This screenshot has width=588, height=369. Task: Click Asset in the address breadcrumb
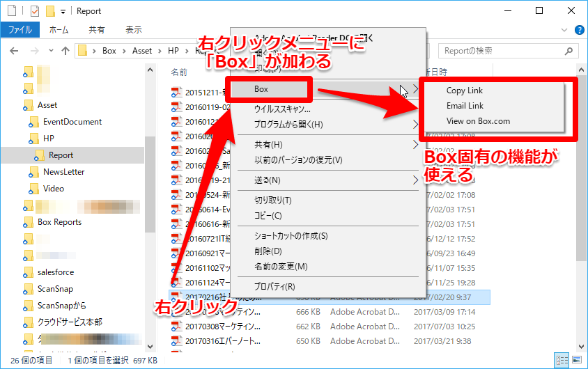pos(141,51)
